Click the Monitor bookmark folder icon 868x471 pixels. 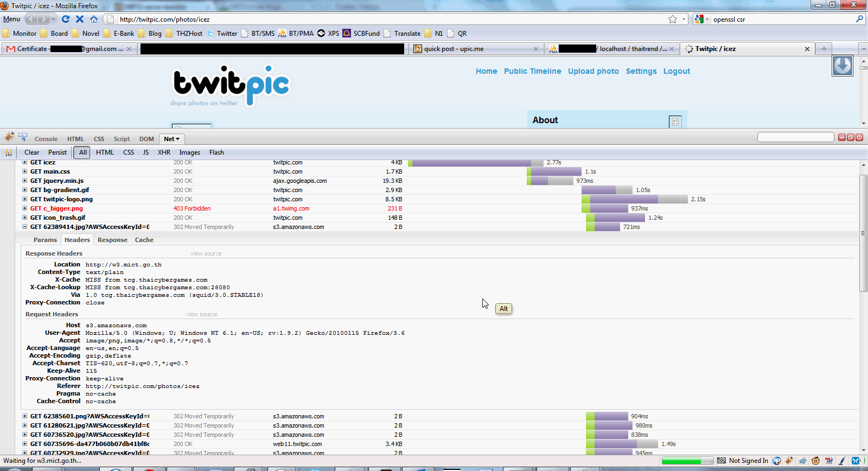tap(6, 34)
